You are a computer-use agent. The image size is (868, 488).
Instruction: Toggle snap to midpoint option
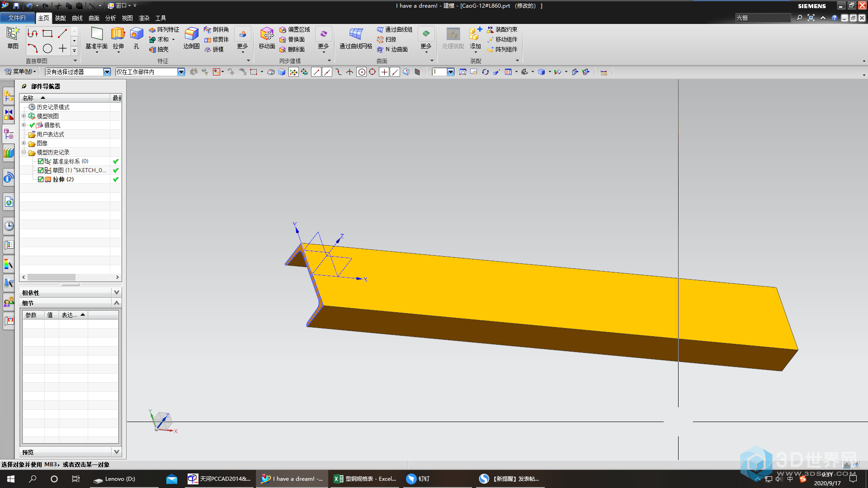(x=327, y=72)
